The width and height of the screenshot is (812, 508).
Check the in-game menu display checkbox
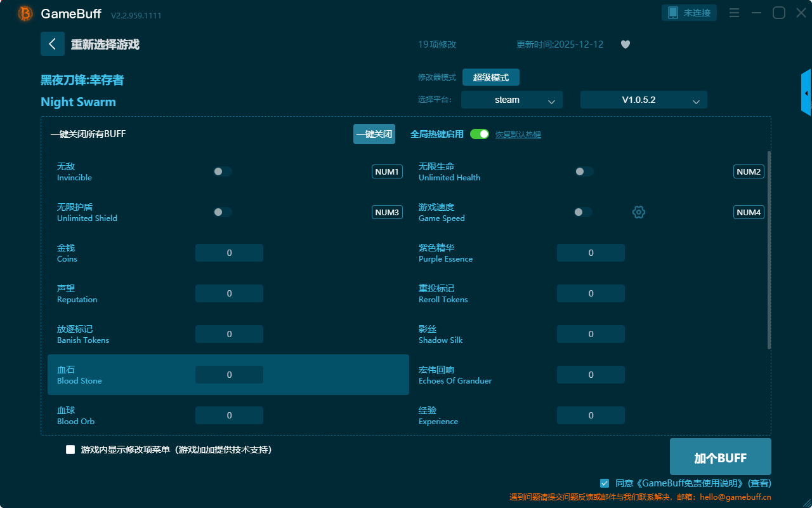tap(70, 450)
